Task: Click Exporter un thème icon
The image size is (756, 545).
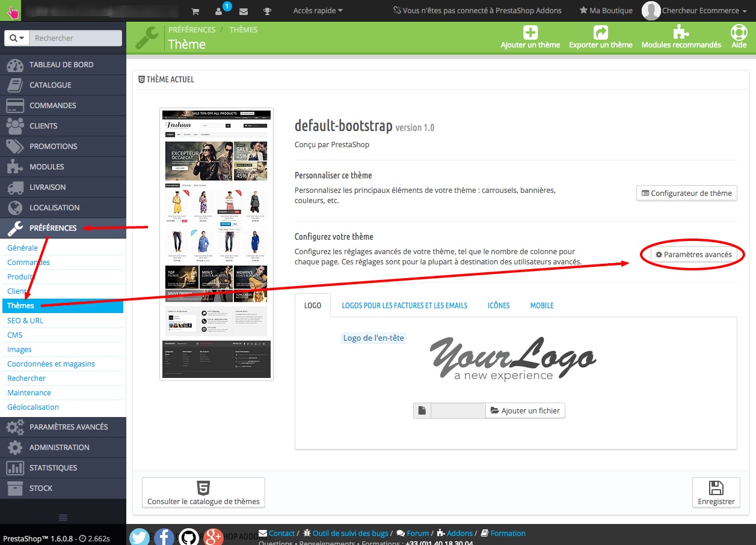Action: pyautogui.click(x=600, y=32)
